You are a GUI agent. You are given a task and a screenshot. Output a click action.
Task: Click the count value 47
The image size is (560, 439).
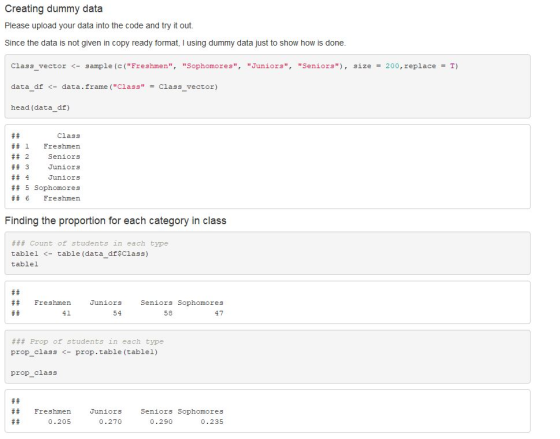(219, 313)
